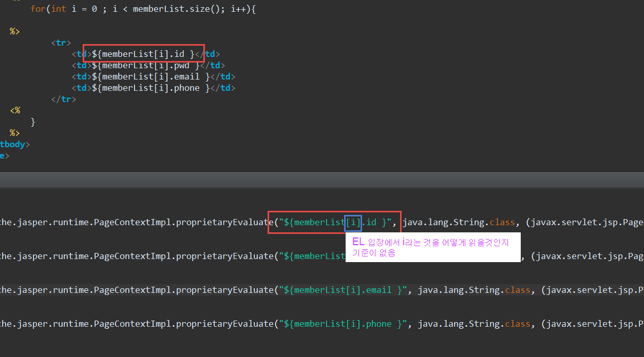Click the phone evaluate line's class argument

coord(472,324)
